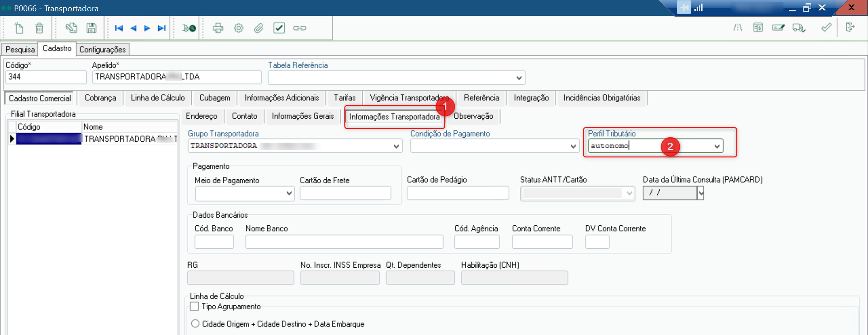
Task: Open the Cubagem tab
Action: point(215,98)
